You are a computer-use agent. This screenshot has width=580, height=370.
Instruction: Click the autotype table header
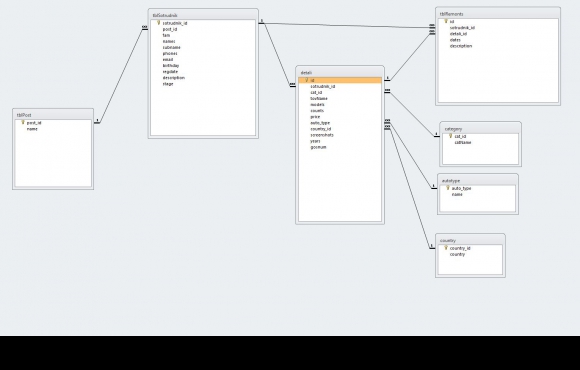point(478,180)
